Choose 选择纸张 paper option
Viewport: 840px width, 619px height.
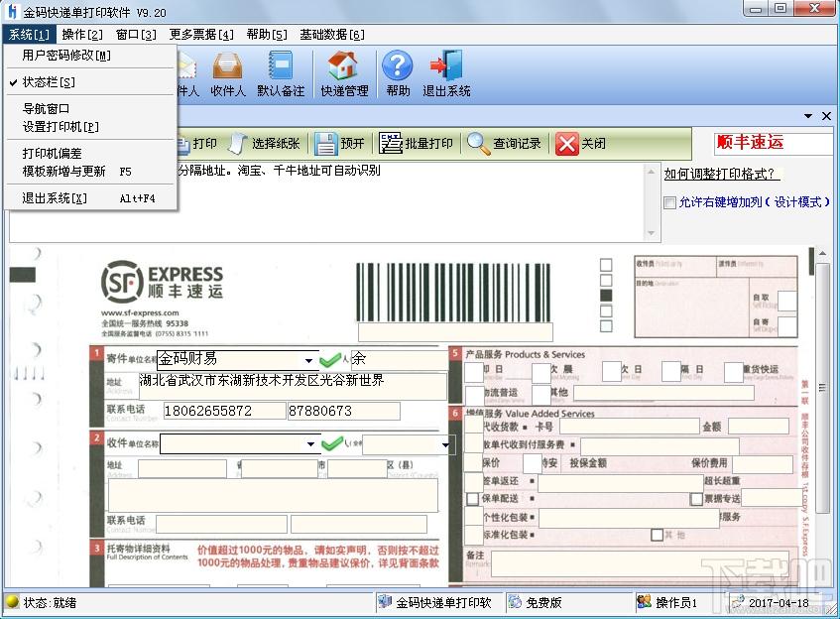[x=265, y=143]
